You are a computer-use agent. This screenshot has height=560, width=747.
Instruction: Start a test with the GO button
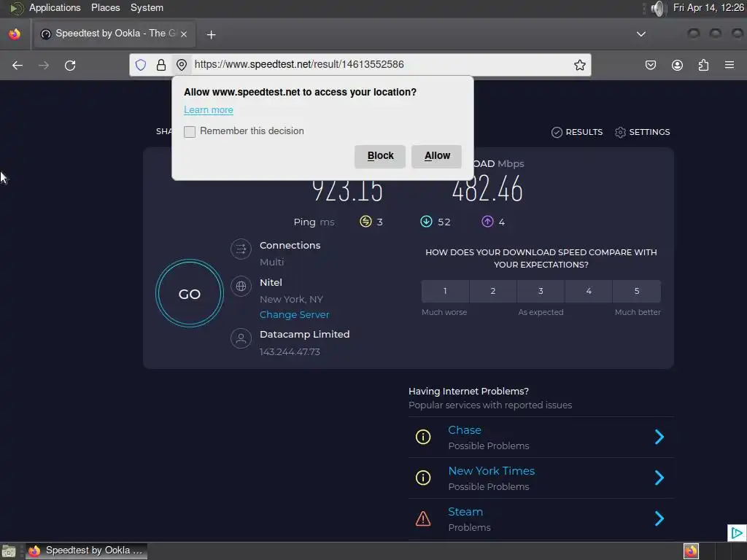[x=190, y=294]
